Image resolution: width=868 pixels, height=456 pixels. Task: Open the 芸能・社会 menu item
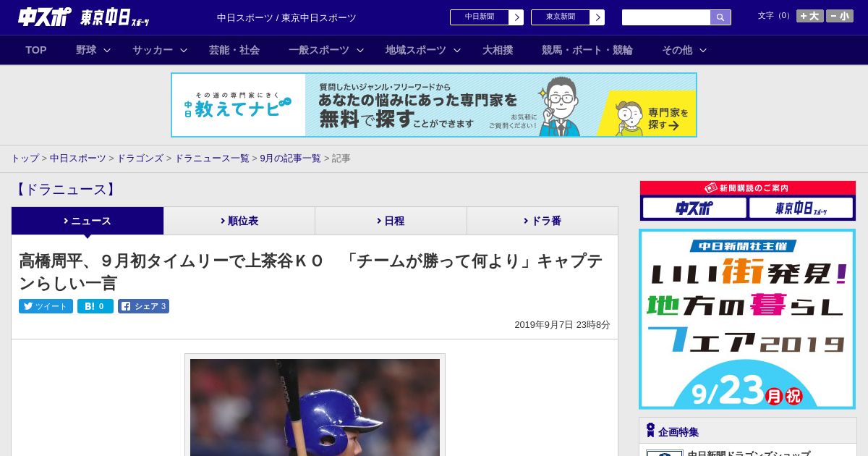[x=234, y=50]
